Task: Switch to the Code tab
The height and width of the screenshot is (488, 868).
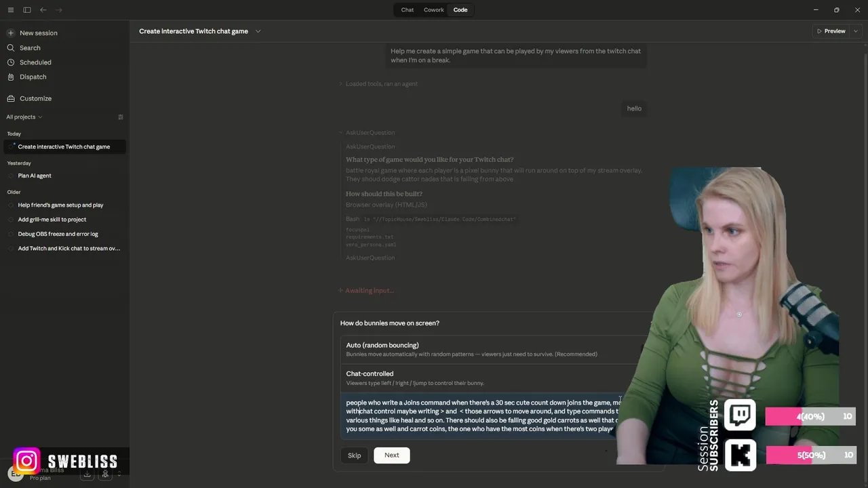Action: pyautogui.click(x=460, y=10)
